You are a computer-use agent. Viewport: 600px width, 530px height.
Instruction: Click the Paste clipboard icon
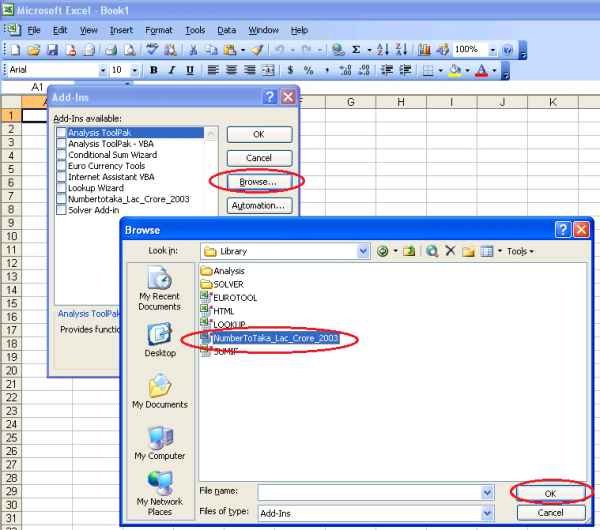click(230, 50)
